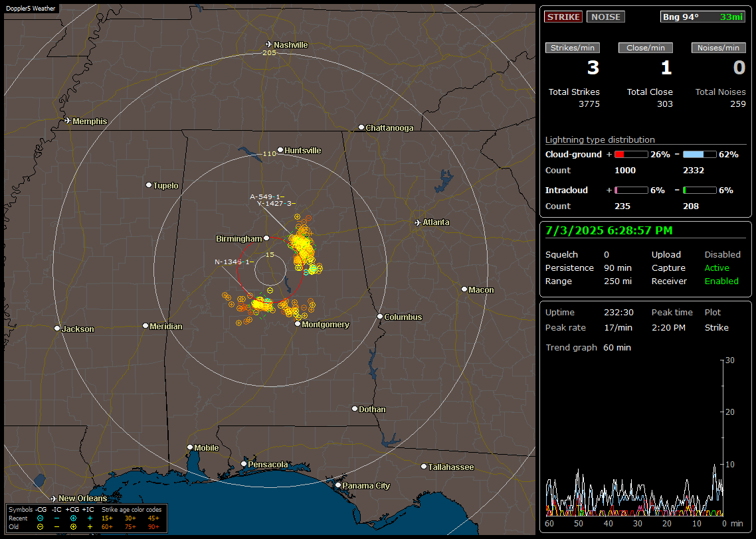Click the 7/3/2025 6:28:57 PM timestamp
756x539 pixels.
(x=609, y=230)
